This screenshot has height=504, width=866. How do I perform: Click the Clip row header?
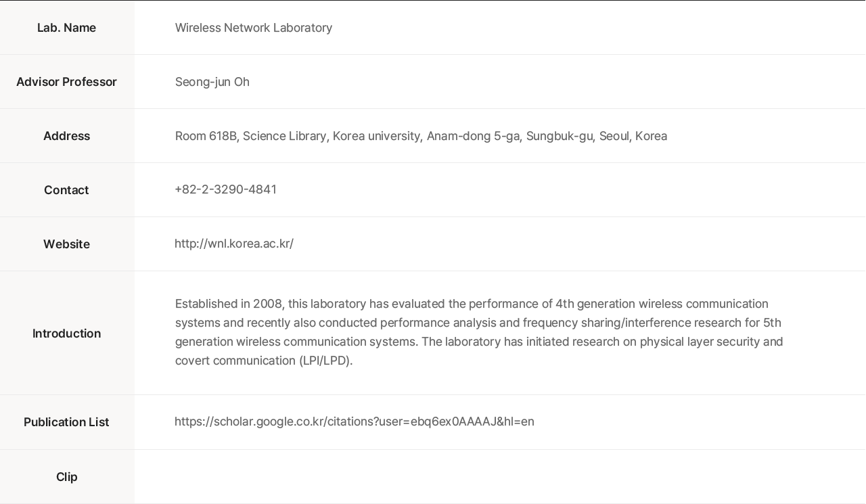[x=66, y=477]
